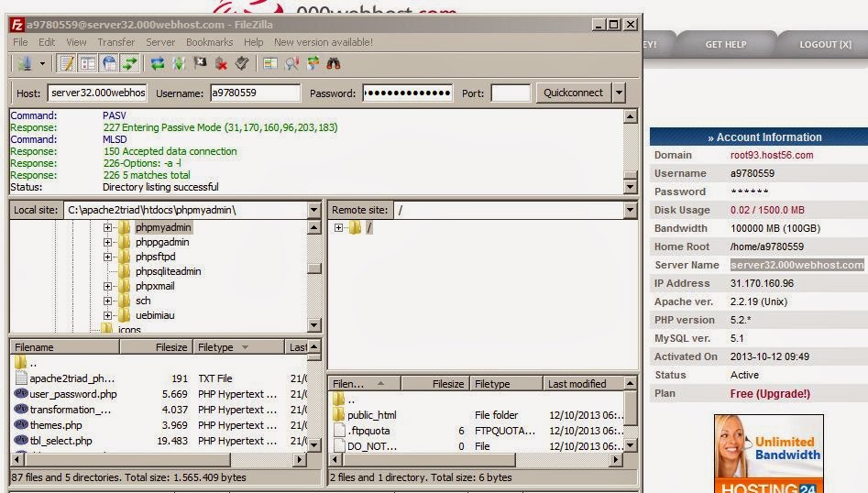Open the Site Manager toolbar icon

(25, 63)
